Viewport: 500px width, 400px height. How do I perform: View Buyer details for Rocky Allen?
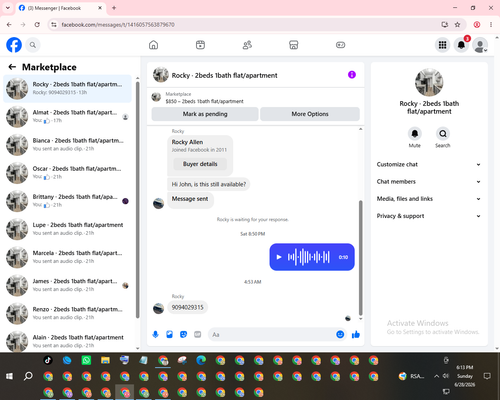200,164
